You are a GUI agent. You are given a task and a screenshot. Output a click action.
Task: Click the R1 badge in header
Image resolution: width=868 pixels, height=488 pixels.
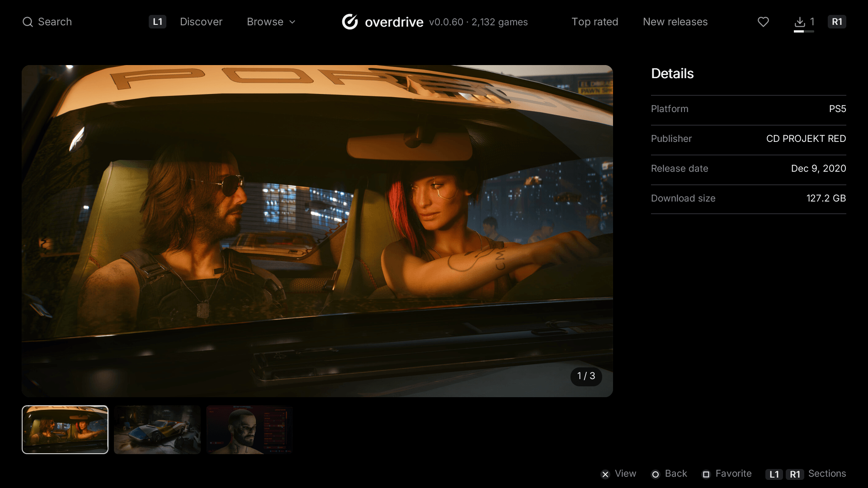pyautogui.click(x=837, y=22)
